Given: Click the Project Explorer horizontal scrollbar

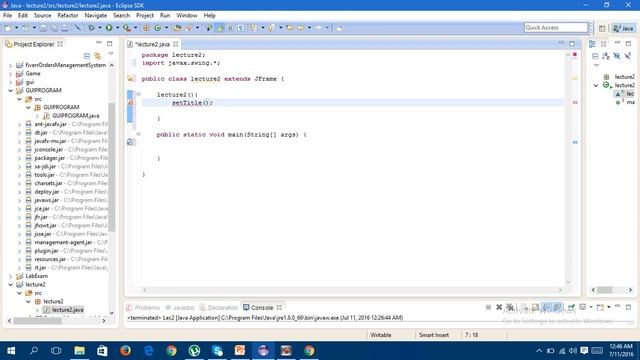Looking at the screenshot, I should coord(38,321).
